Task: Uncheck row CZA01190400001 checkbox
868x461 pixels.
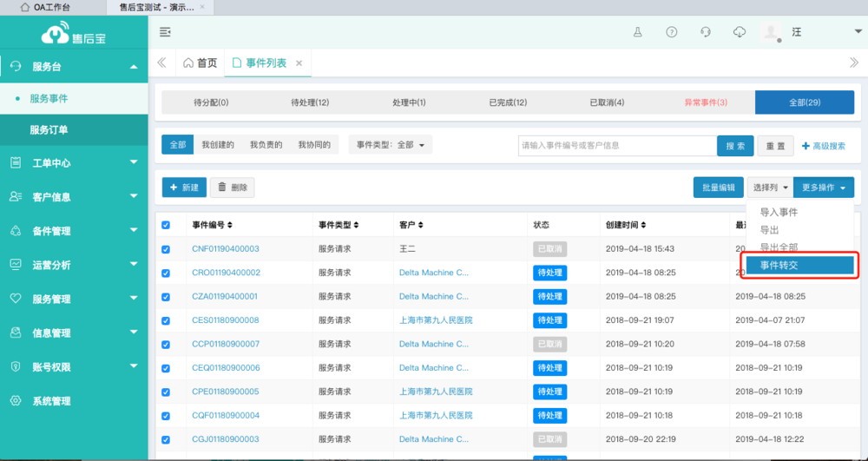Action: [x=166, y=297]
